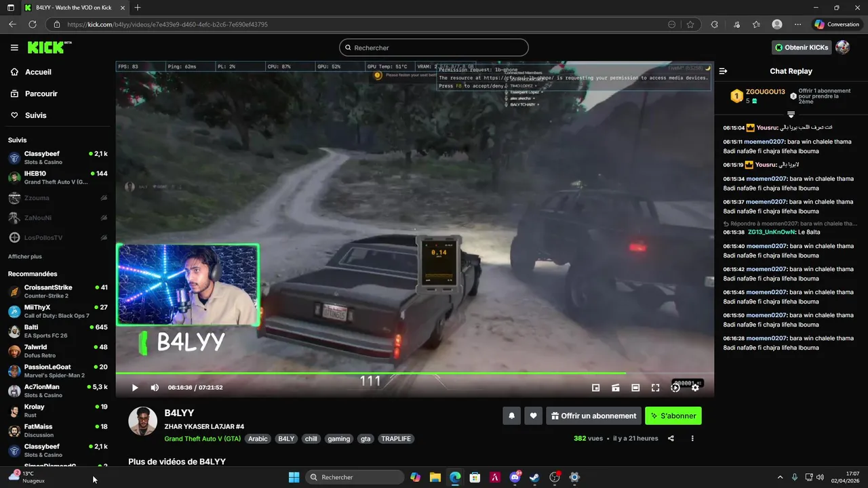This screenshot has height=488, width=868.
Task: Open playback speed control
Action: [675, 388]
